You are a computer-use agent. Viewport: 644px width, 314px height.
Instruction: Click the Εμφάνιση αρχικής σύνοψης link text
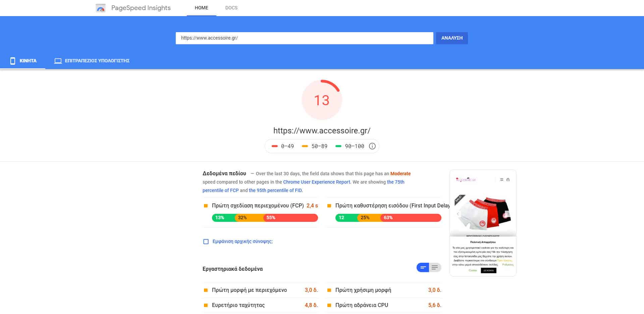click(243, 241)
